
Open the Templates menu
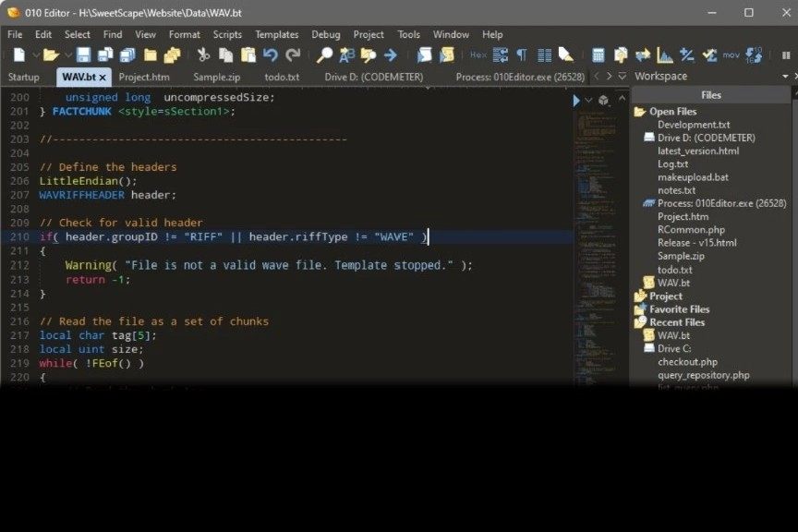[x=276, y=34]
